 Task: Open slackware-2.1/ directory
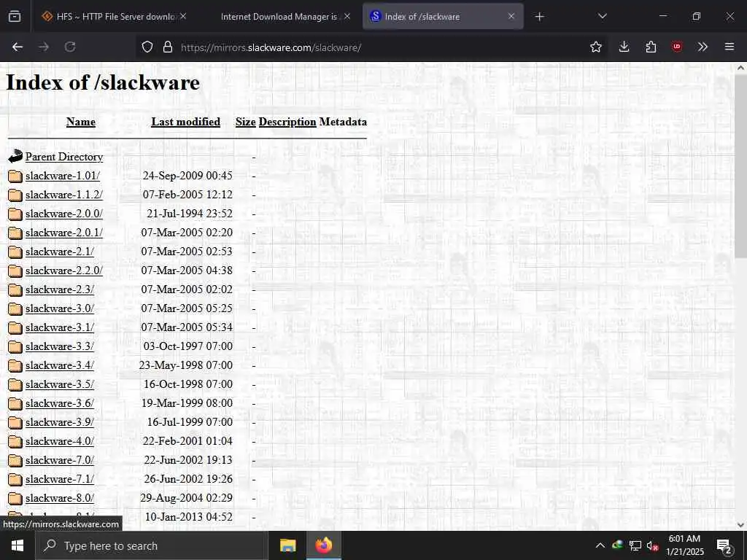(x=60, y=252)
